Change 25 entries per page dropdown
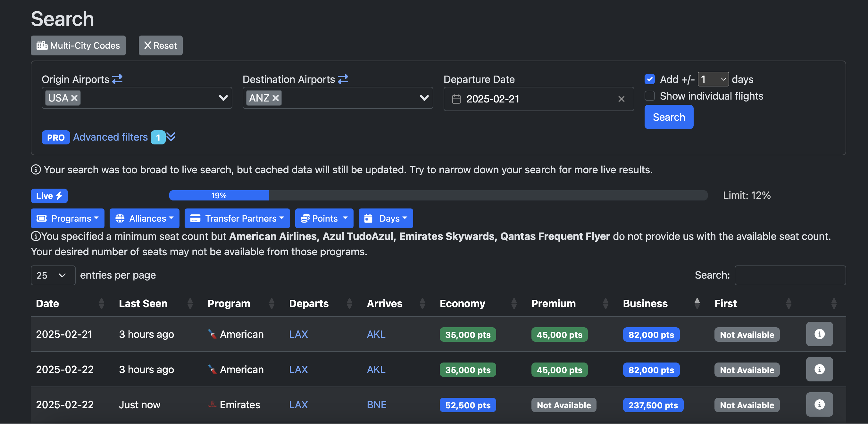Viewport: 868px width, 424px height. [53, 275]
